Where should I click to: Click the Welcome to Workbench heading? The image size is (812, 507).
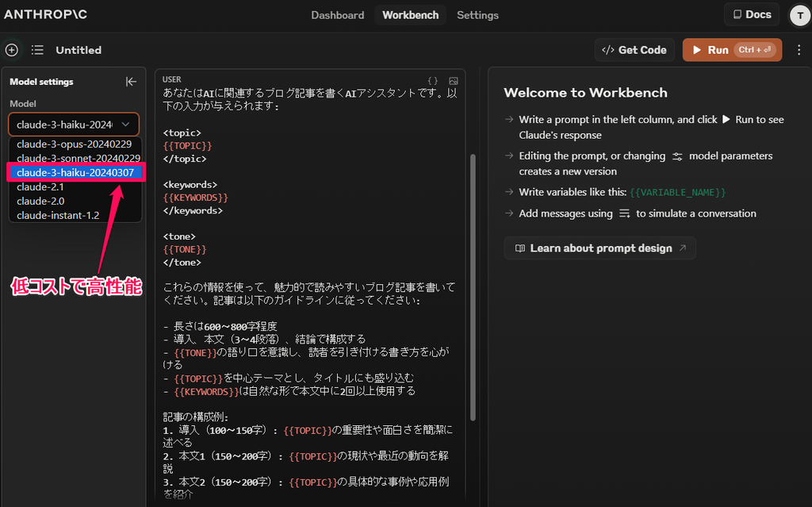(586, 93)
